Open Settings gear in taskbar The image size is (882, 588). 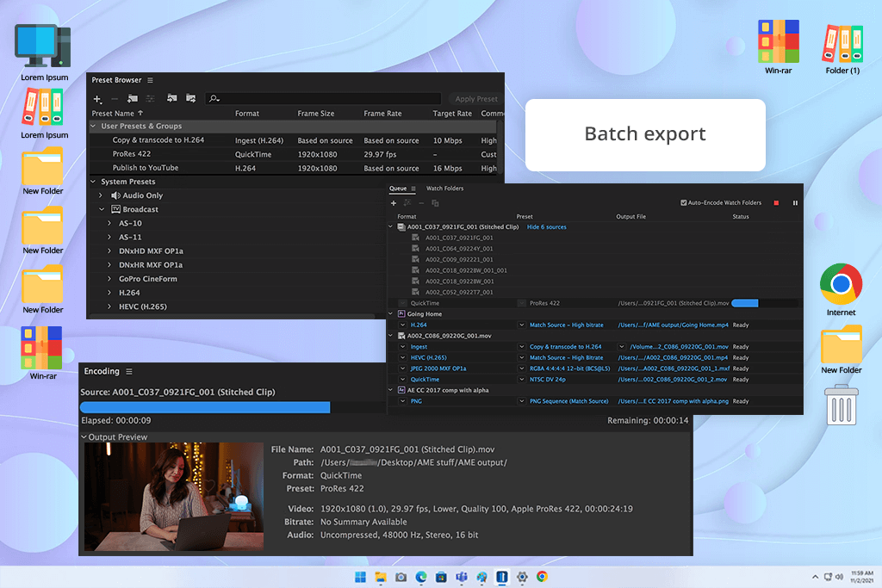click(522, 577)
